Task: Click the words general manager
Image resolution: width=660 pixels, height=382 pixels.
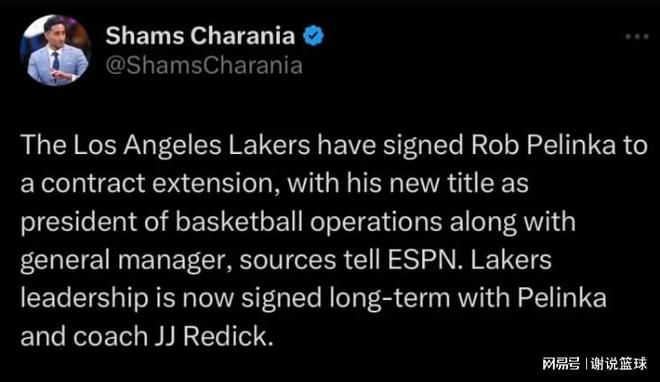Action: [x=126, y=261]
